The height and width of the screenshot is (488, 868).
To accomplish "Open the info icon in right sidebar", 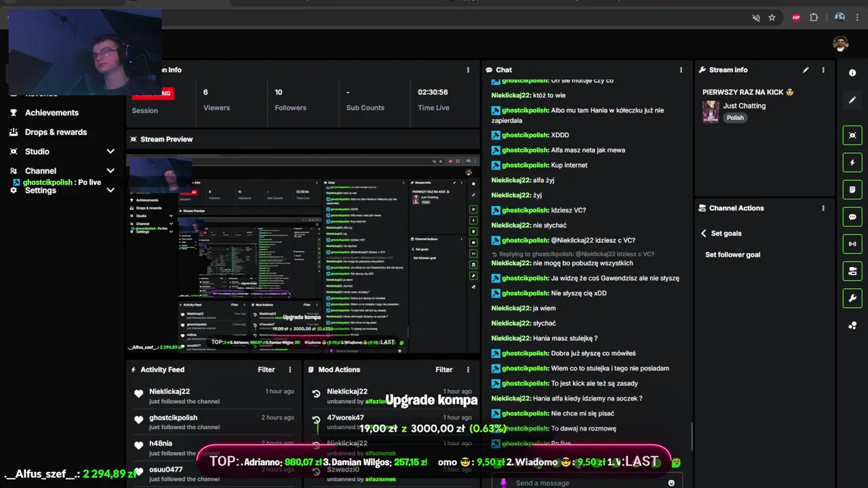I will point(852,73).
